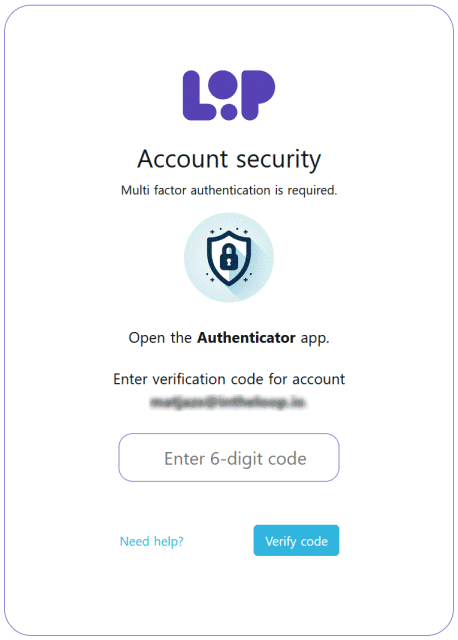The image size is (458, 640).
Task: Submit using the Verify code button
Action: (296, 540)
